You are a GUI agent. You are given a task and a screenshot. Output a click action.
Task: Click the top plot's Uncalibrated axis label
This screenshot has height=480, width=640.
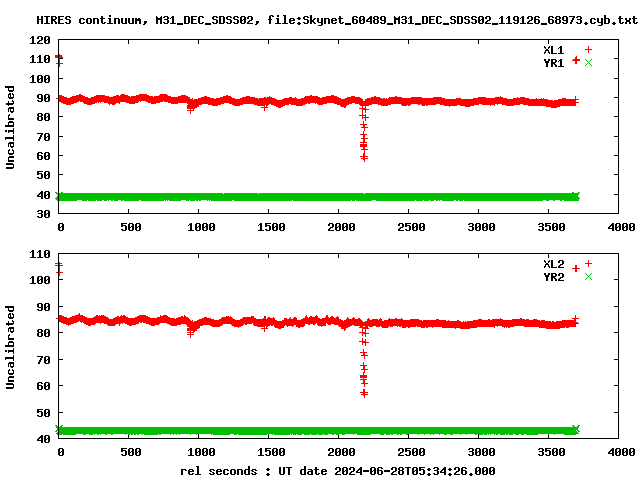click(10, 127)
